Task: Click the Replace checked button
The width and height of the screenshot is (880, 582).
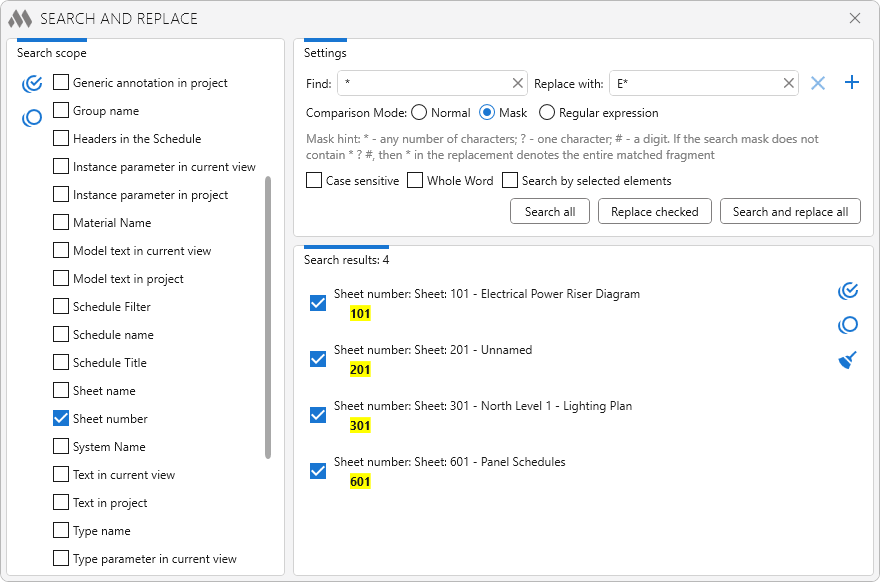Action: 654,212
